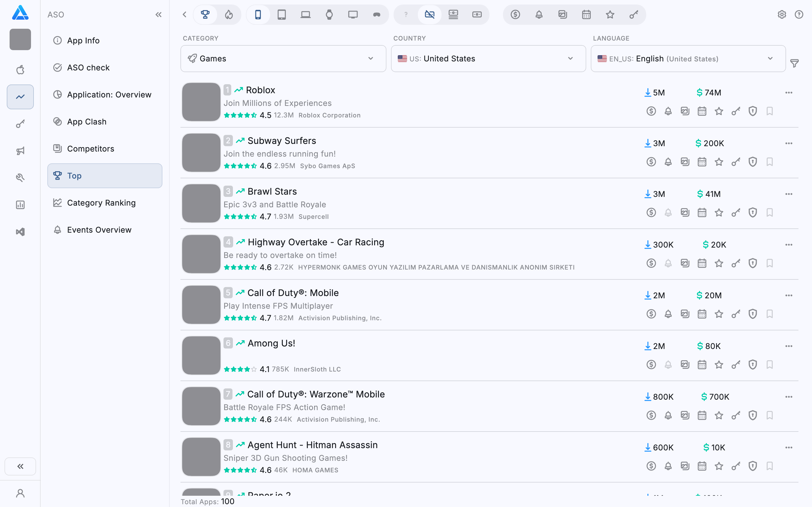Click the shield icon in Roblox row

tap(753, 111)
